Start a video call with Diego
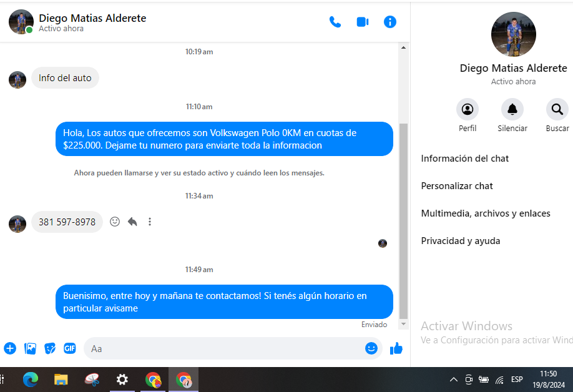 pyautogui.click(x=363, y=22)
